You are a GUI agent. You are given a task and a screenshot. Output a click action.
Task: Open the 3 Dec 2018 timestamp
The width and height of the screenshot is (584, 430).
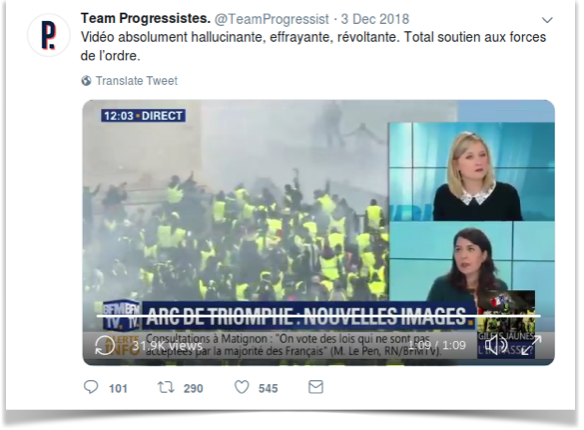pyautogui.click(x=375, y=19)
